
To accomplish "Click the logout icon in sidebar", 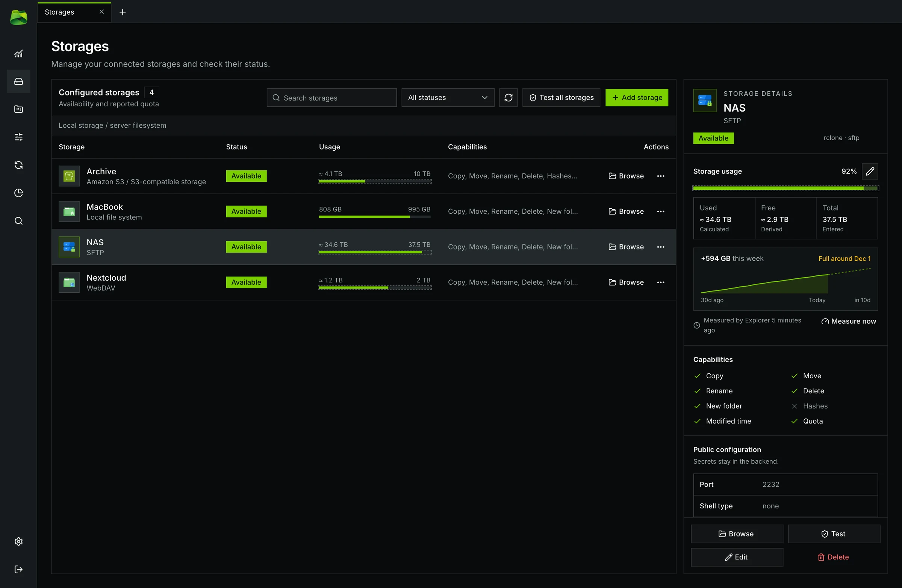I will [x=18, y=570].
